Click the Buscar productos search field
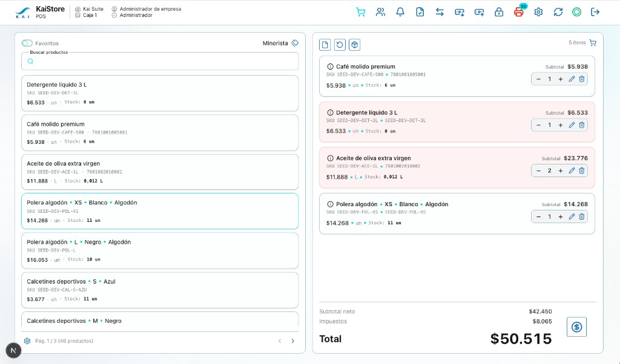The width and height of the screenshot is (620, 364). point(160,61)
